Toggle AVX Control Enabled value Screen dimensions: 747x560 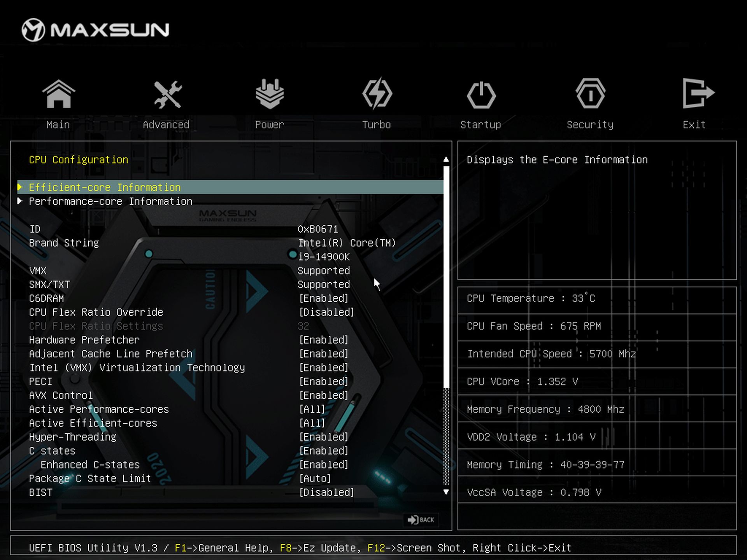324,395
